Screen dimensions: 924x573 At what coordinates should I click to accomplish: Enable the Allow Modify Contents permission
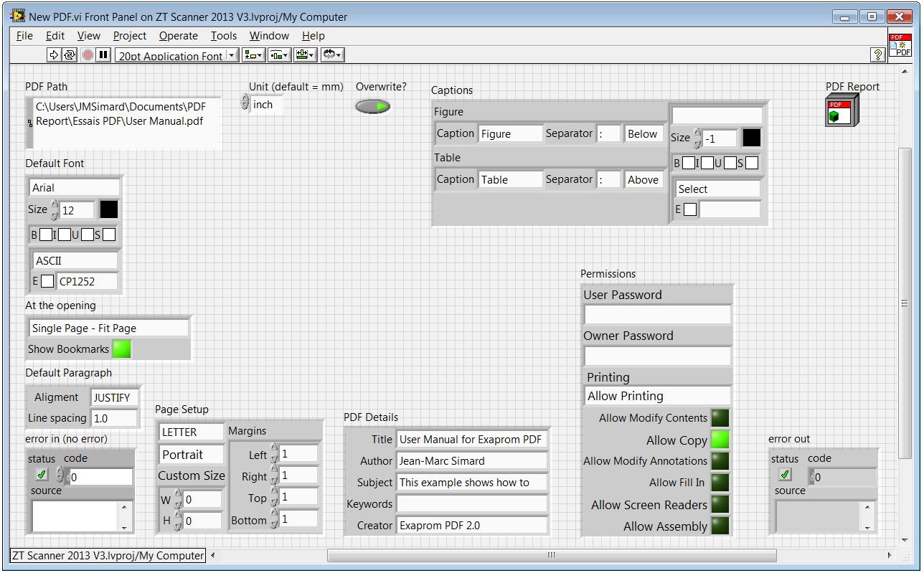tap(720, 418)
